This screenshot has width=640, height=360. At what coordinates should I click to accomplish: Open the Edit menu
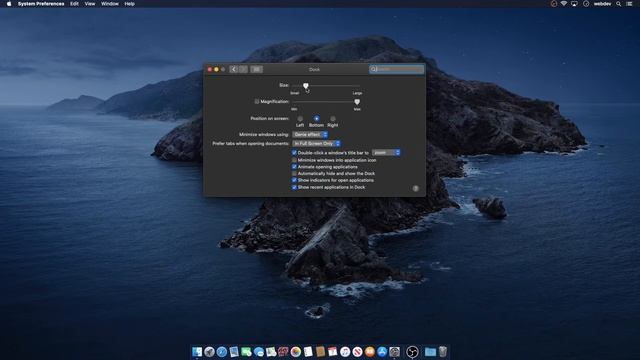click(x=74, y=4)
